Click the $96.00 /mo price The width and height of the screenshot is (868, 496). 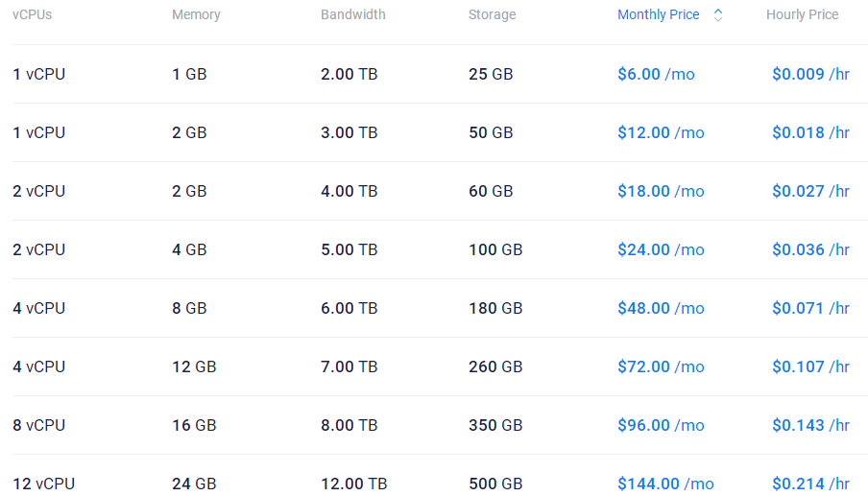pyautogui.click(x=661, y=425)
